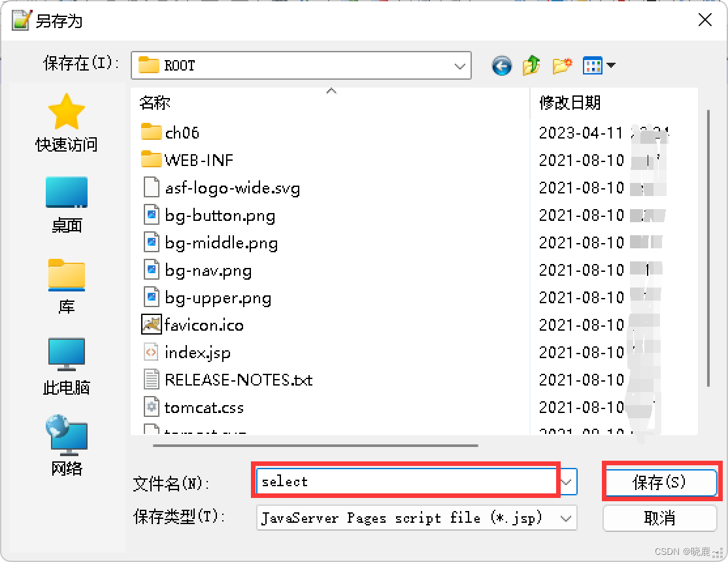Open 桌面 from the sidebar
The height and width of the screenshot is (562, 728).
click(x=66, y=203)
